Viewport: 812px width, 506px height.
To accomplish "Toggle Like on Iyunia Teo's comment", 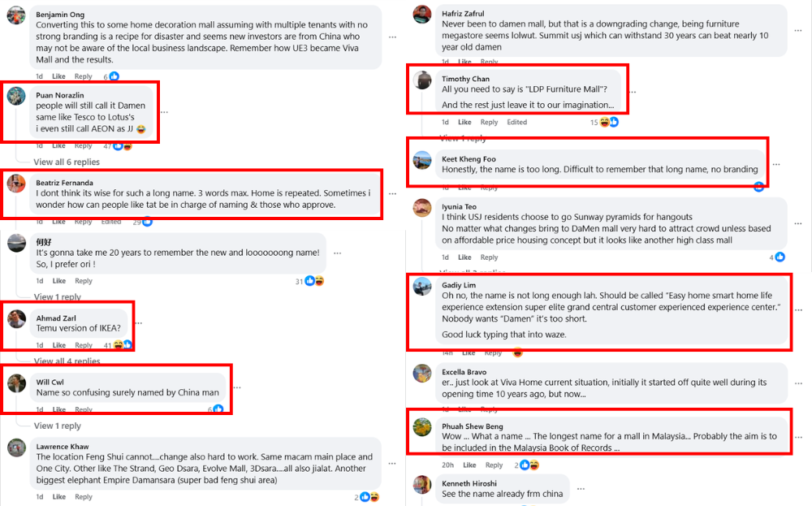I will [x=464, y=257].
